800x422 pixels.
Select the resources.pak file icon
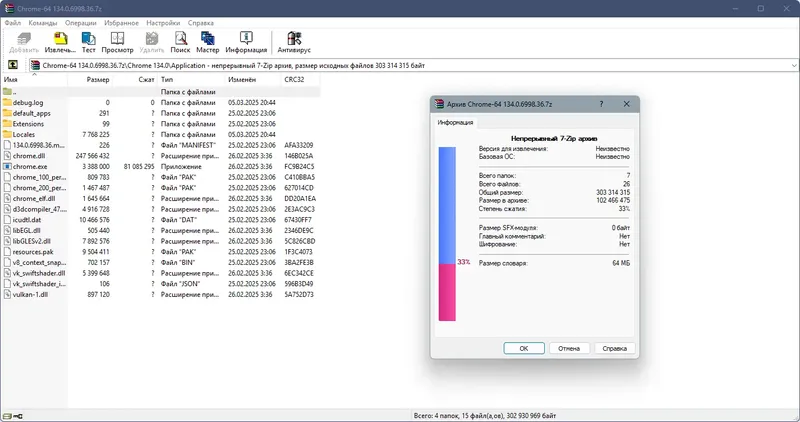click(x=7, y=252)
